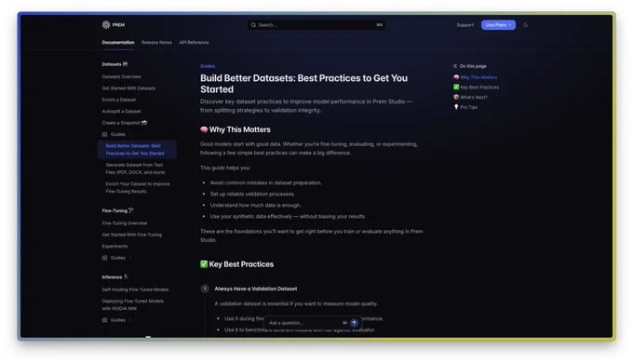The image size is (633, 364).
Task: Jump to What's Next? section
Action: pyautogui.click(x=470, y=97)
